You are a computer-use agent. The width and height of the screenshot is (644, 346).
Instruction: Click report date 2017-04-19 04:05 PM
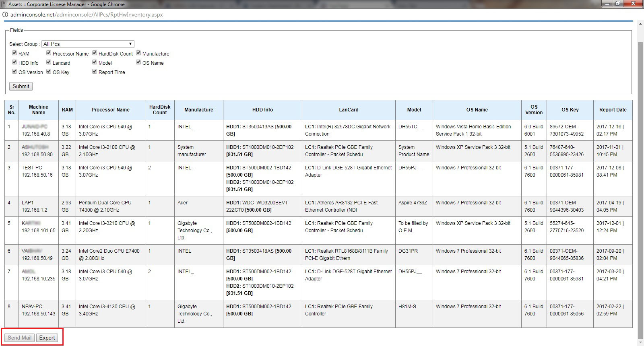(x=613, y=206)
